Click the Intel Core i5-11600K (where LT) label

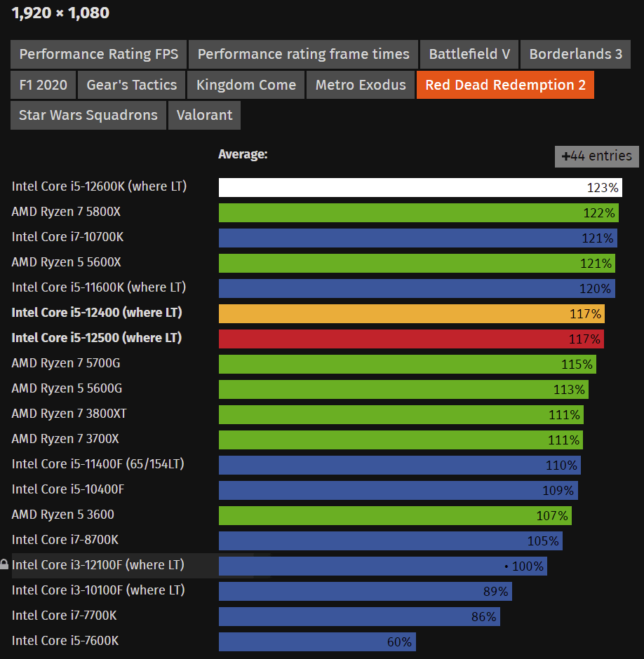point(99,287)
